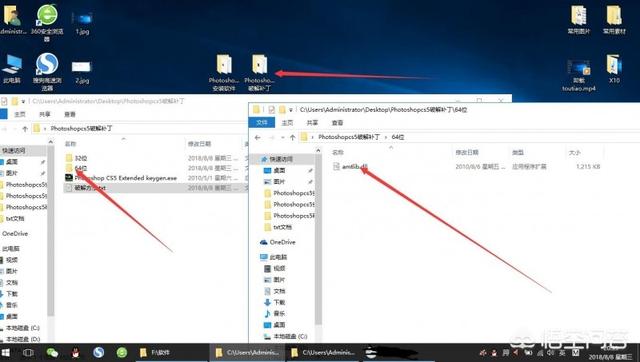
Task: Switch to 共享 tab in 64位 window
Action: pos(312,122)
